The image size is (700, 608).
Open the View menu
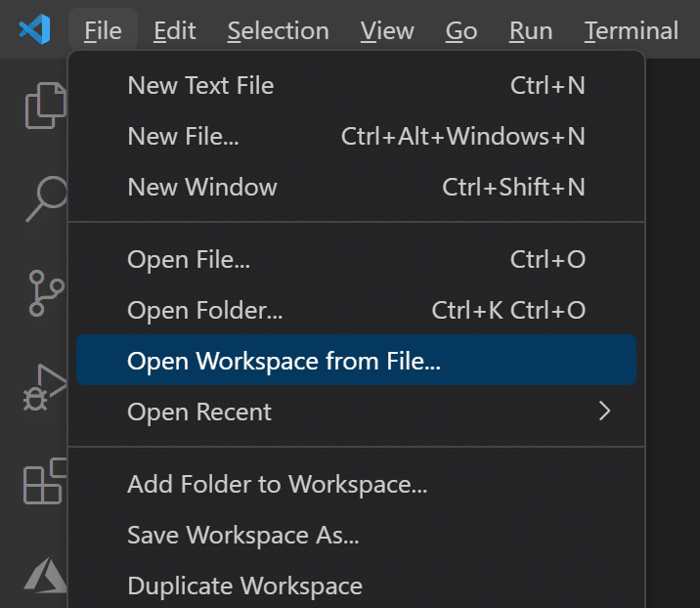pos(387,31)
